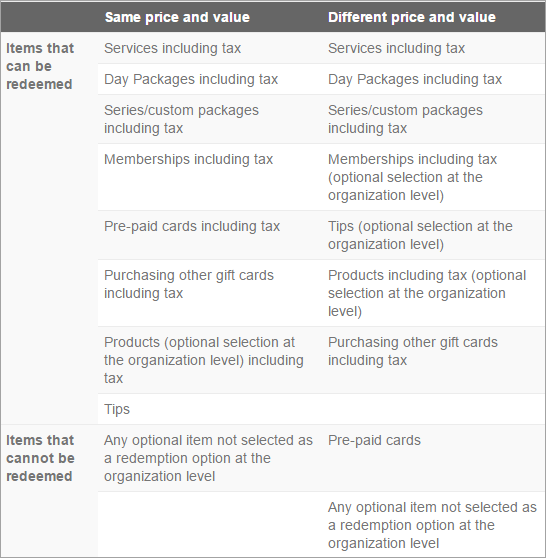
Task: Click 'Products (optional selection at the organization' cell
Action: (204, 360)
